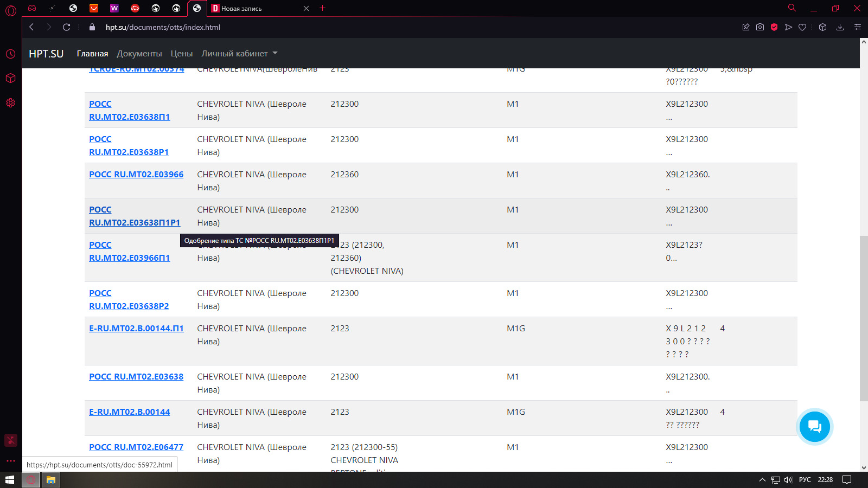The width and height of the screenshot is (868, 488).
Task: Open the downloads panel
Action: pyautogui.click(x=840, y=27)
